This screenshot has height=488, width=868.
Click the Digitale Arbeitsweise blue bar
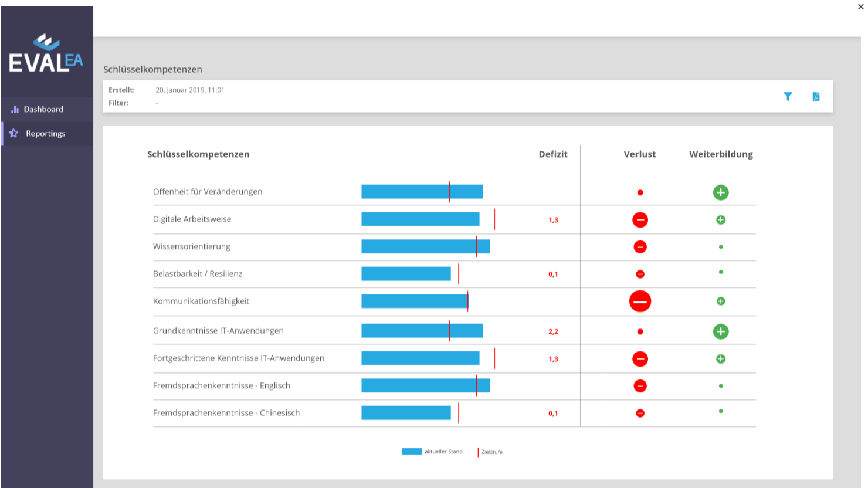(420, 219)
